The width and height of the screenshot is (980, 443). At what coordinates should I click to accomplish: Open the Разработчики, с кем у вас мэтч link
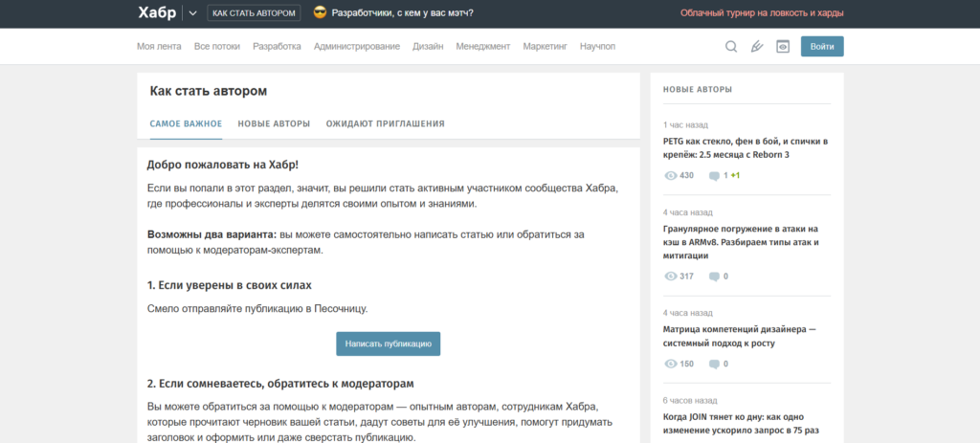click(x=403, y=13)
